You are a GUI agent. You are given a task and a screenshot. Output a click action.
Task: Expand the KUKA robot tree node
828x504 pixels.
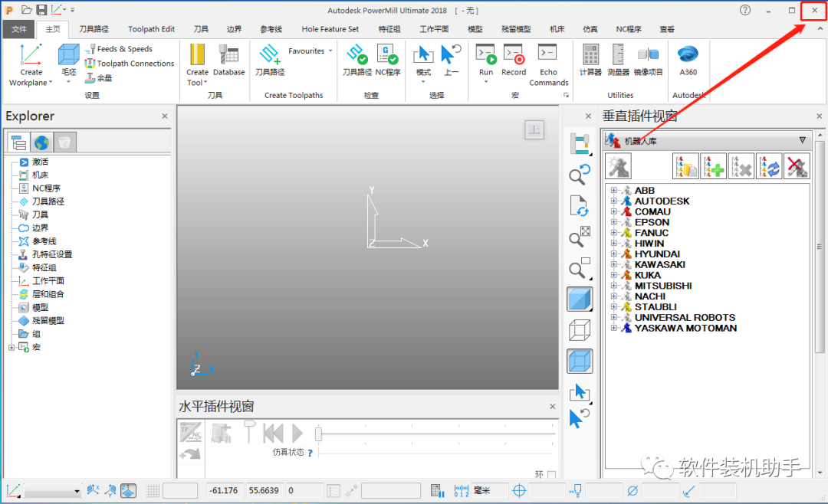tap(613, 275)
